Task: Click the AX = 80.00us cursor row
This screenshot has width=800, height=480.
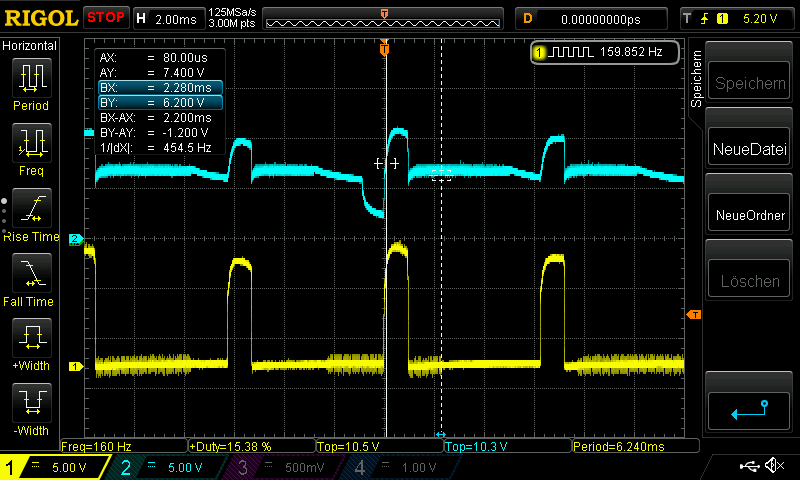Action: coord(160,58)
